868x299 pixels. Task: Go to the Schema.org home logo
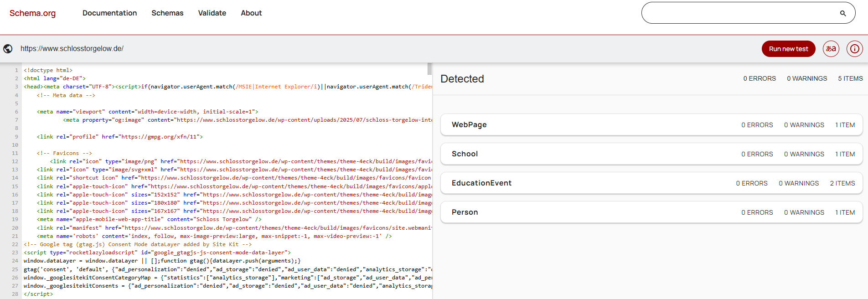32,13
